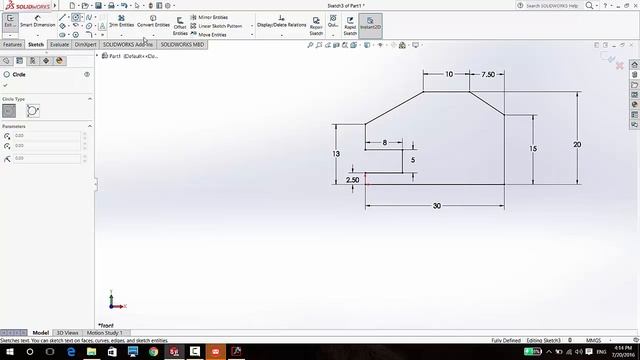Open the Line tool dropdown arrow
The width and height of the screenshot is (640, 360).
coord(68,18)
